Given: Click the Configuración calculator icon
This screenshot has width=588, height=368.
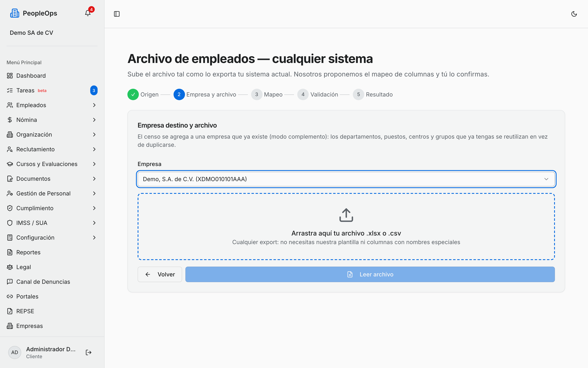Looking at the screenshot, I should (10, 238).
